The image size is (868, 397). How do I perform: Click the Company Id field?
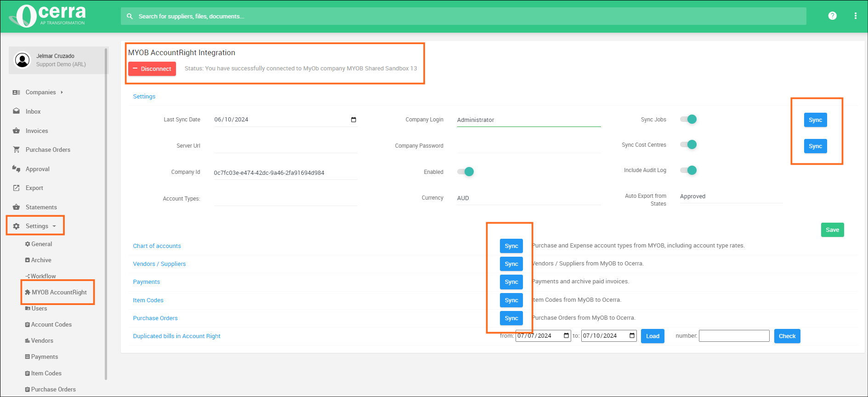285,173
